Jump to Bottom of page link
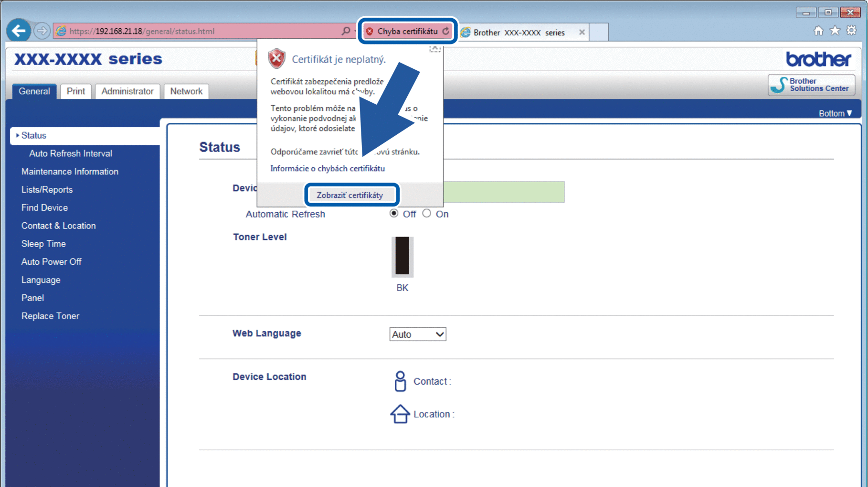This screenshot has height=487, width=868. click(835, 113)
